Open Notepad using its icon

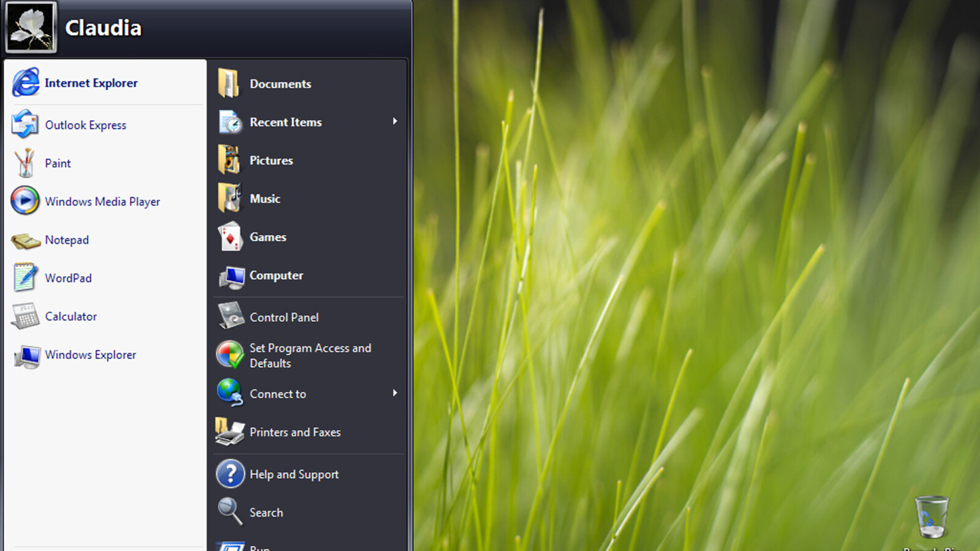point(26,241)
